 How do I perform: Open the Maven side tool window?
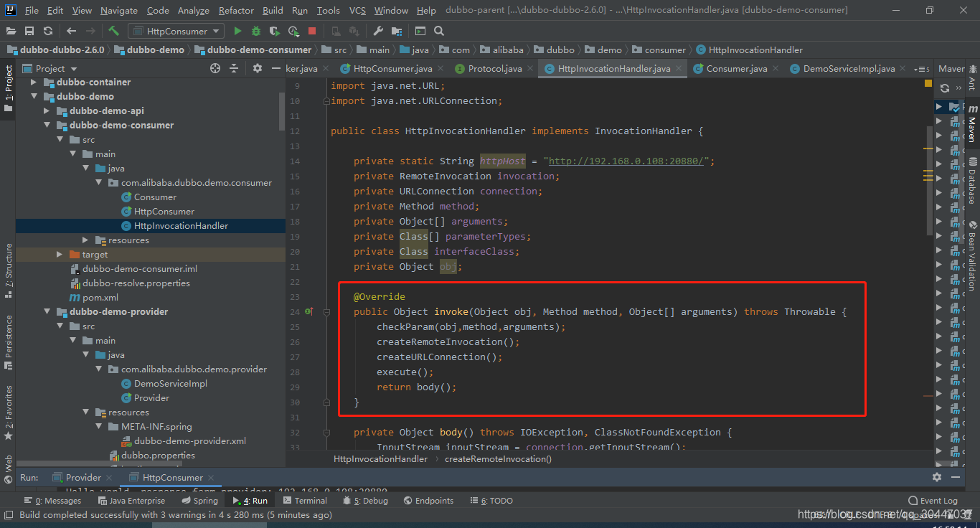click(x=972, y=123)
